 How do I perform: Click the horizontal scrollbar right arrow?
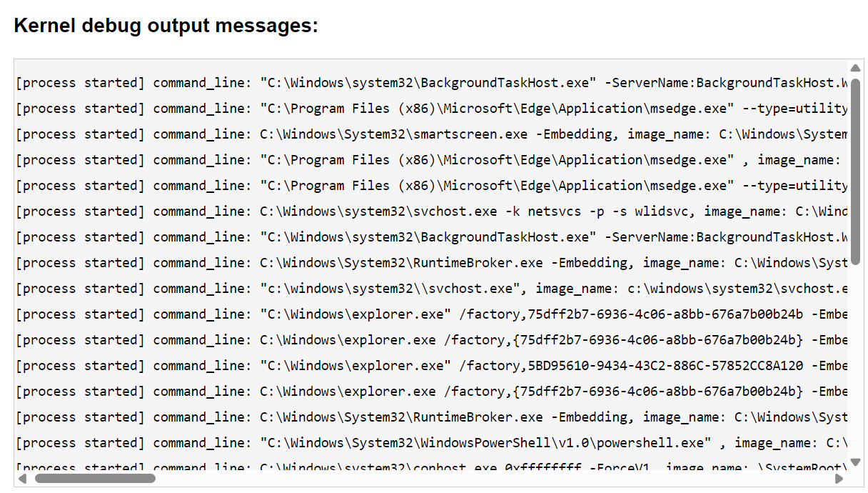click(839, 478)
